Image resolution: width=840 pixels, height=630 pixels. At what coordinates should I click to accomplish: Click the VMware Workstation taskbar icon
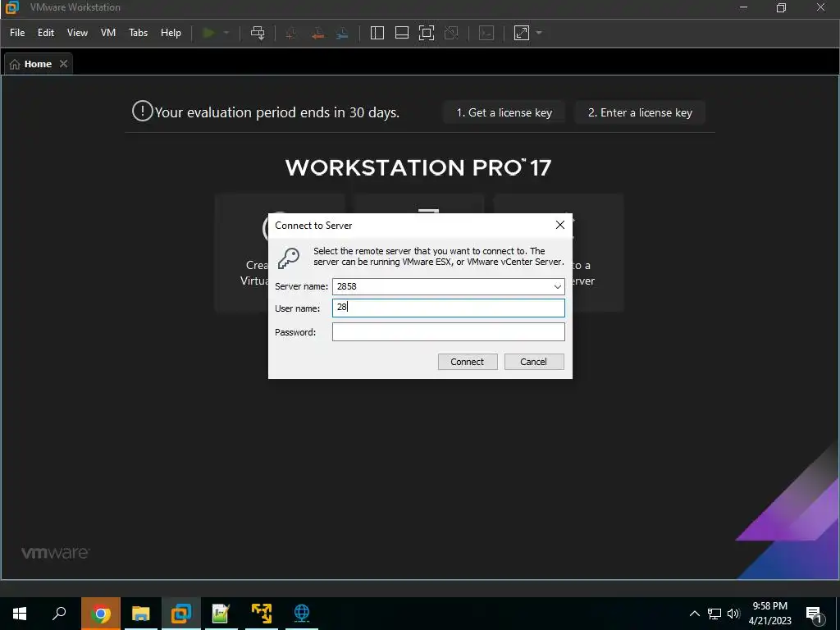tap(181, 614)
